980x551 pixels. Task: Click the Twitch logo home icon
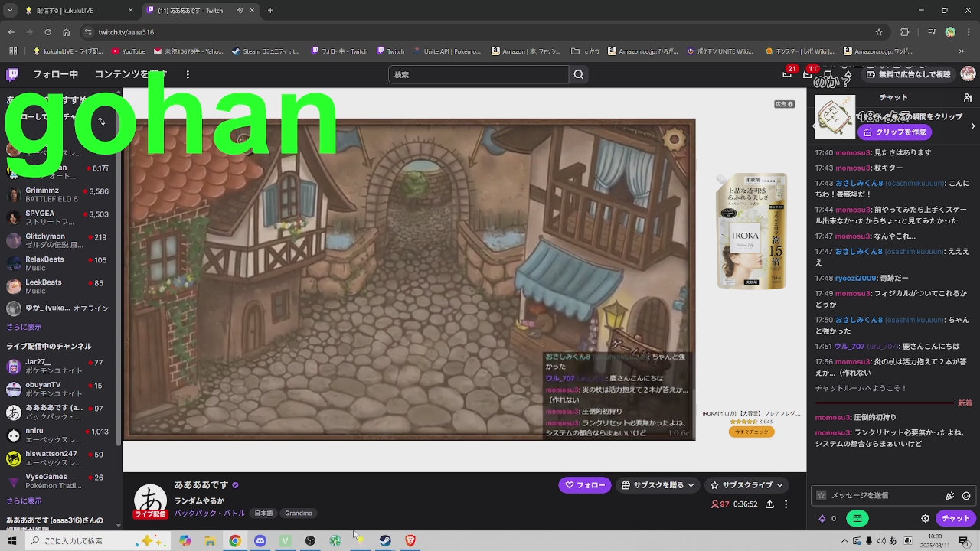12,74
